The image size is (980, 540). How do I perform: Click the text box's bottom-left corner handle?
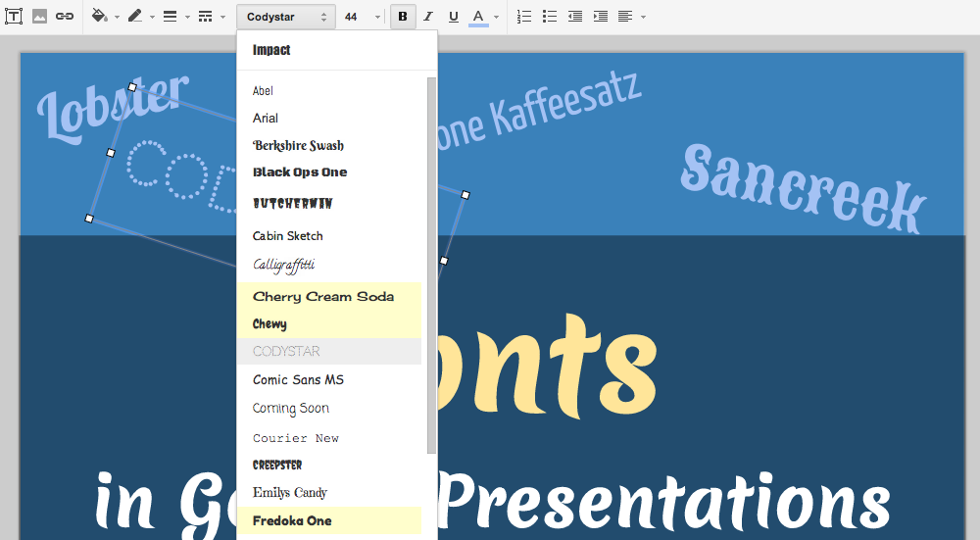point(89,219)
